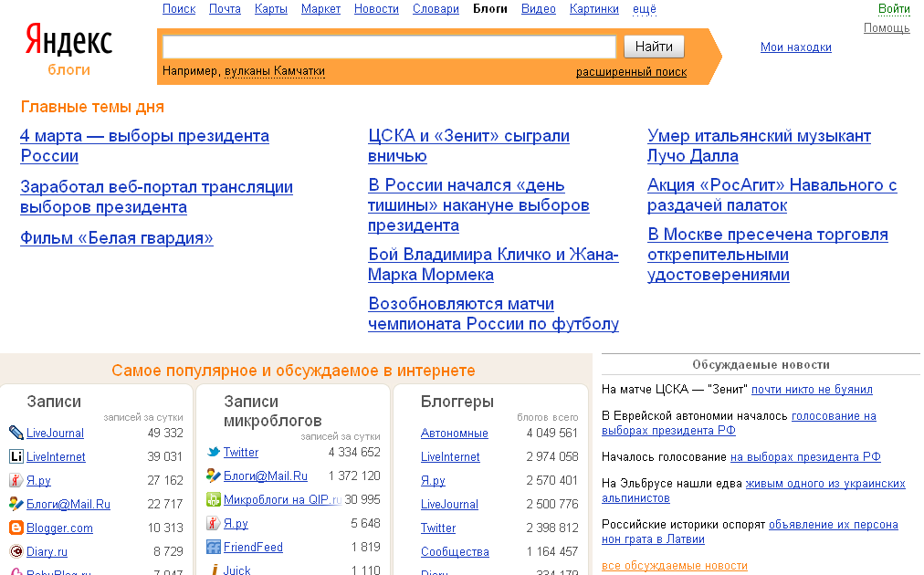
Task: Open LiveInternet link in Блоггеры list
Action: point(450,456)
